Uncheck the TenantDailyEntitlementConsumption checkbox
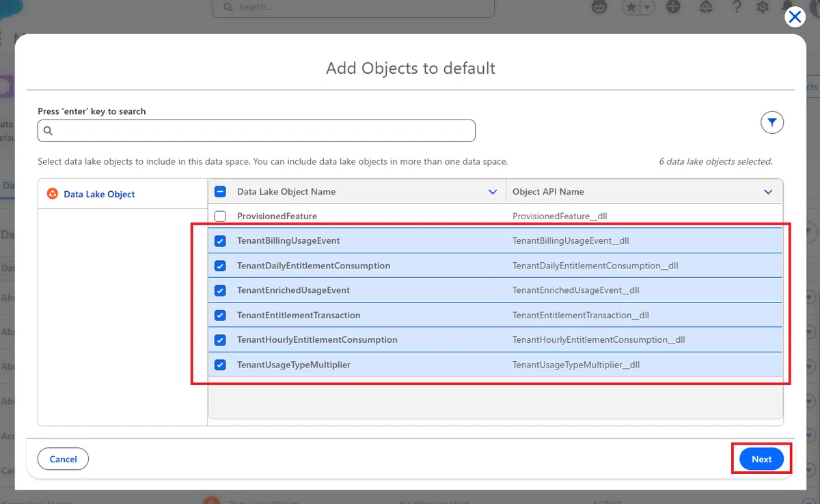This screenshot has width=820, height=504. [220, 266]
